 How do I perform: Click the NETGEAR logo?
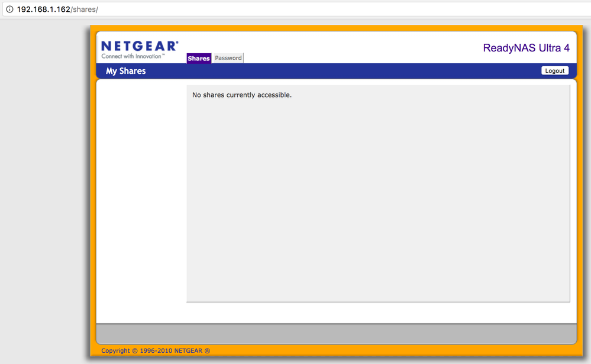140,46
